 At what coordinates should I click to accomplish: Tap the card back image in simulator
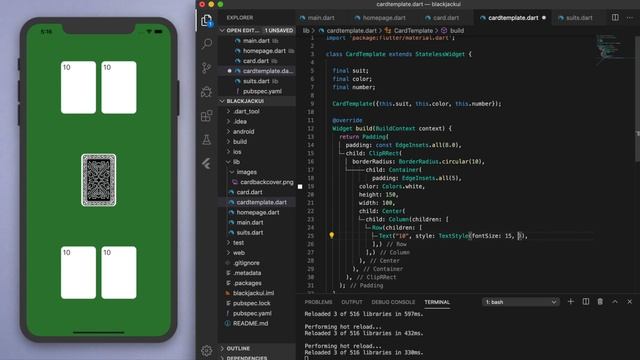(99, 180)
